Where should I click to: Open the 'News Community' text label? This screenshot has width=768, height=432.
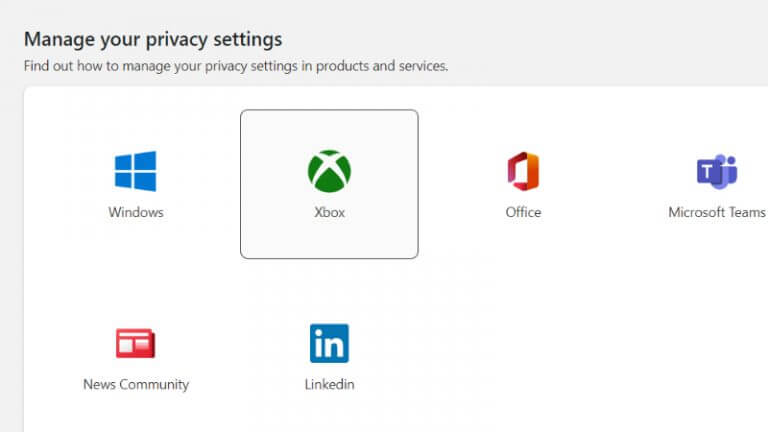click(136, 384)
